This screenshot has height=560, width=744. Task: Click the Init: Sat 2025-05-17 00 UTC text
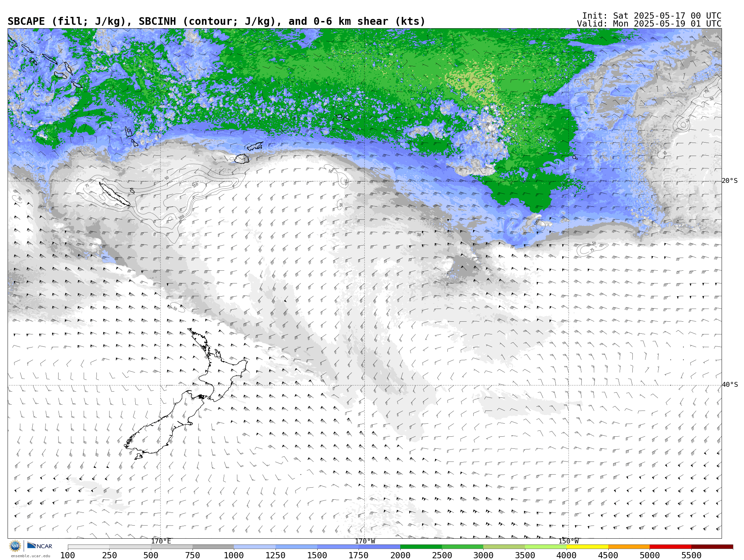pos(651,16)
